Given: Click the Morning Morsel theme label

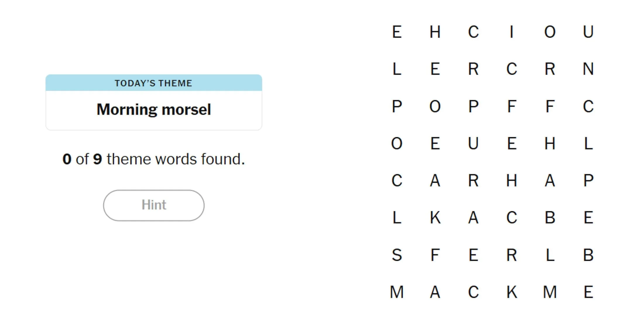Looking at the screenshot, I should (154, 109).
